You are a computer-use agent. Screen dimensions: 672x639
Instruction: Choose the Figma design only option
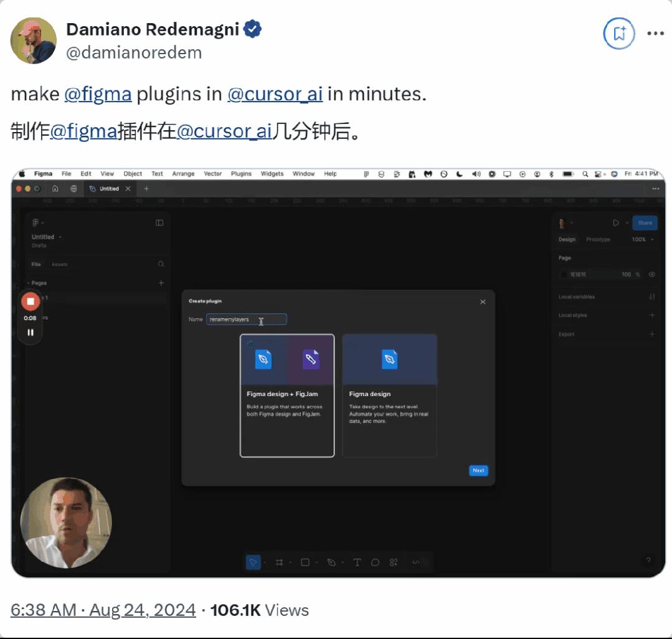pyautogui.click(x=389, y=395)
